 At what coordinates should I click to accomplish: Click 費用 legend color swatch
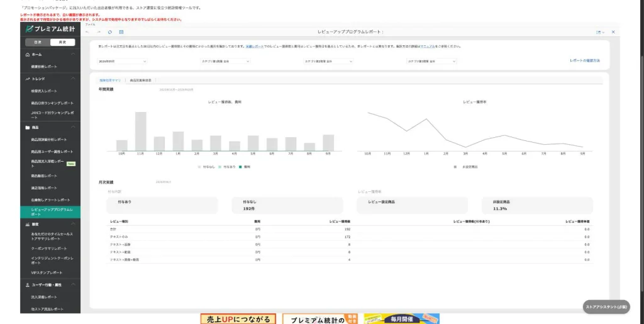[x=240, y=167]
